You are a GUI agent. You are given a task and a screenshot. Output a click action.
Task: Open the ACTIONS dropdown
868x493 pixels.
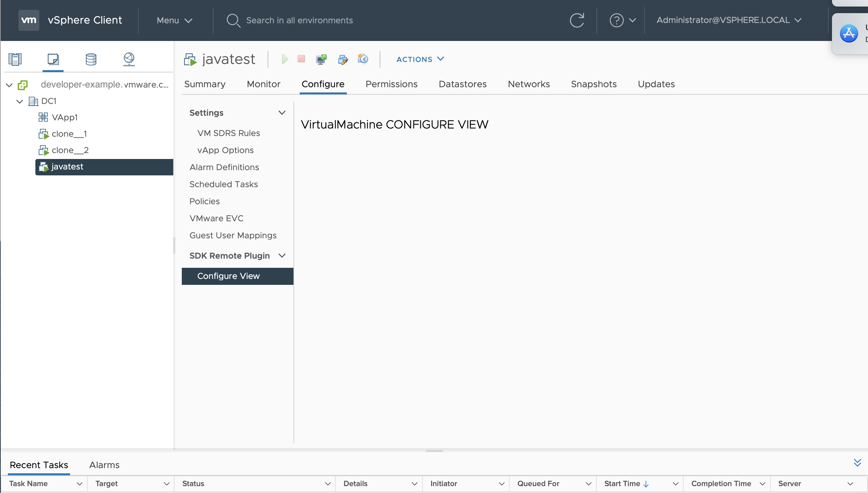[x=420, y=59]
